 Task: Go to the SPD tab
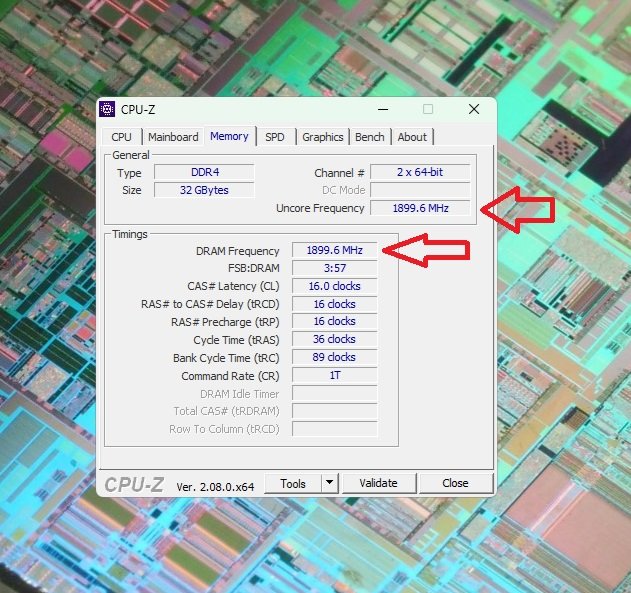(x=275, y=137)
